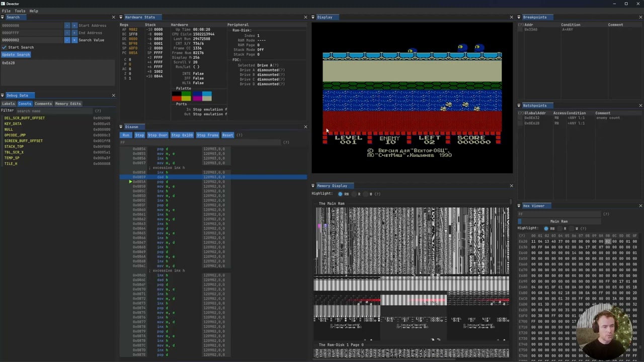This screenshot has width=644, height=362.
Task: Toggle the 0x33A0 breakpoint checkbox
Action: pyautogui.click(x=521, y=30)
